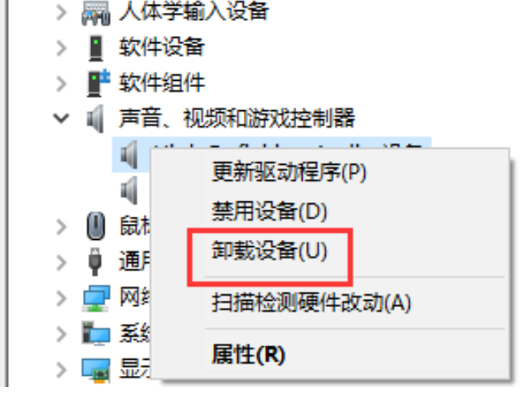Viewport: 532px width, 395px height.
Task: Click the second audio device speaker icon
Action: (129, 190)
